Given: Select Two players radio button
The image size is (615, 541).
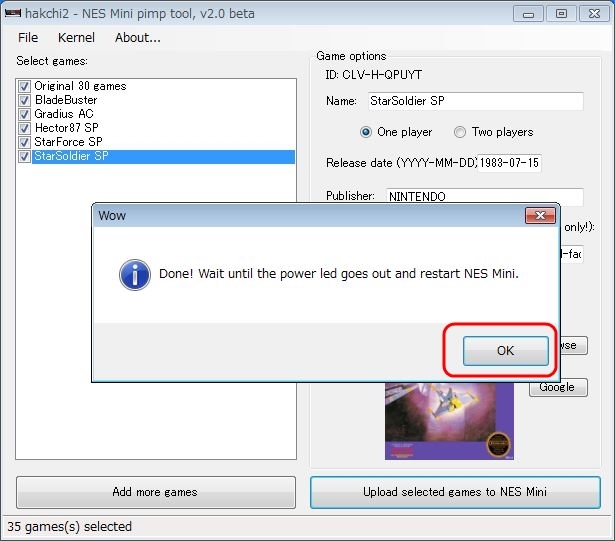Looking at the screenshot, I should [460, 132].
